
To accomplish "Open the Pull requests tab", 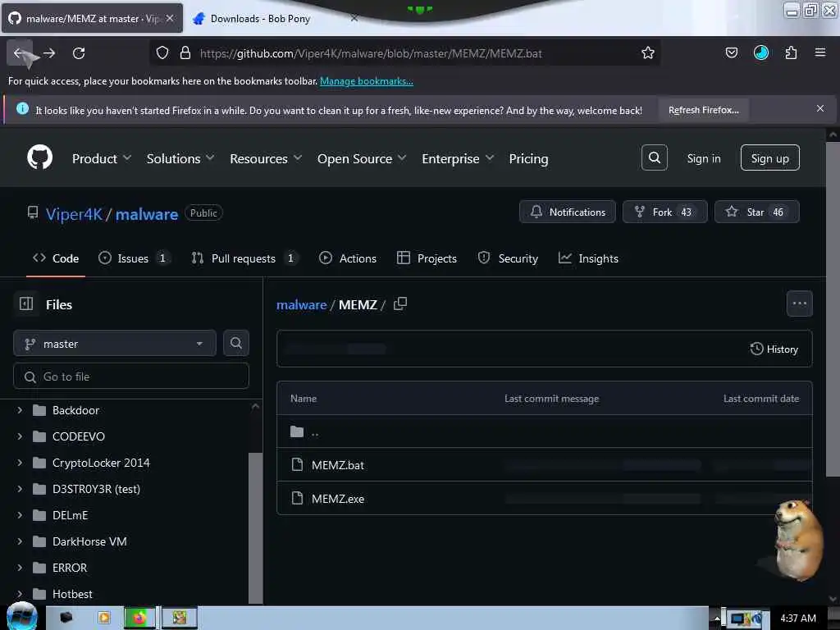I will tap(244, 258).
